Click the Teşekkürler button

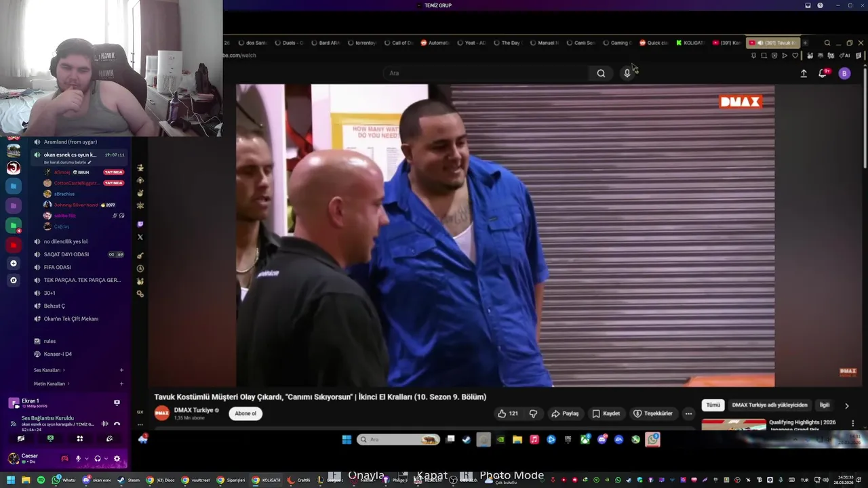pos(652,413)
